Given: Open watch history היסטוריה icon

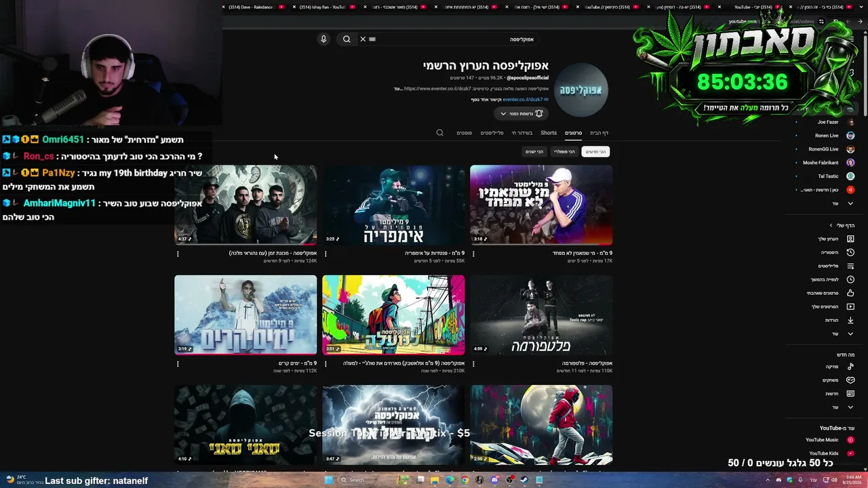Looking at the screenshot, I should pyautogui.click(x=850, y=253).
